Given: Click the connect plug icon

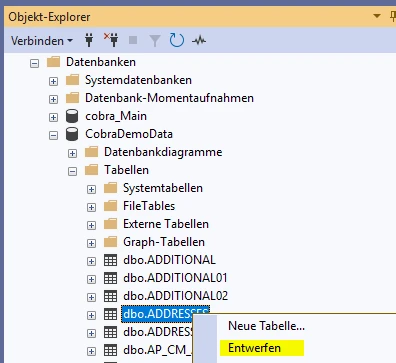Looking at the screenshot, I should 89,40.
